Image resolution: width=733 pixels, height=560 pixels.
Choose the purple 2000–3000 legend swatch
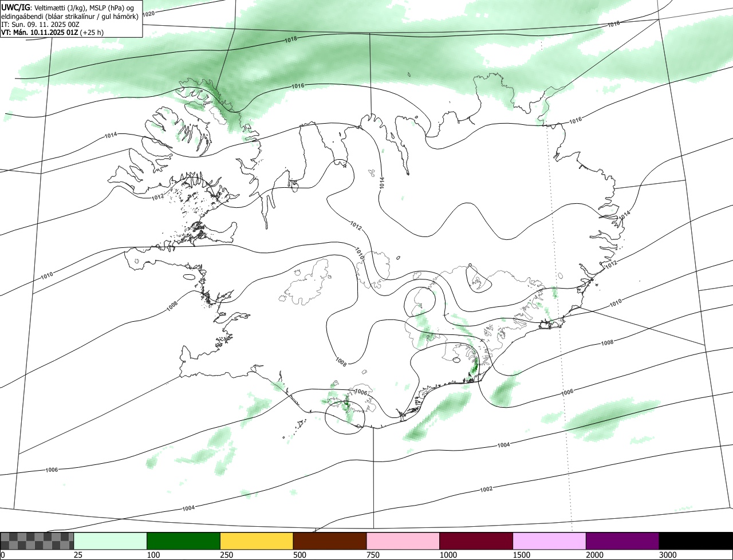click(x=622, y=541)
